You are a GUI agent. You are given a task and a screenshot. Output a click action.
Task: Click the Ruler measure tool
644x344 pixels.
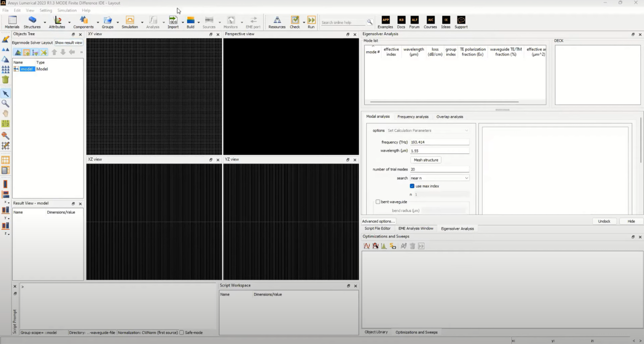tap(6, 124)
